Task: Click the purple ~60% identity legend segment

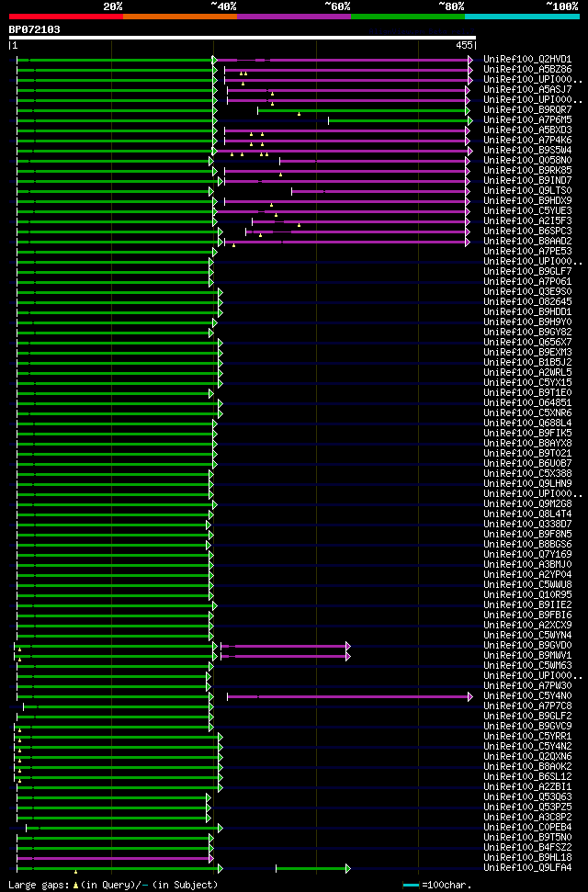Action: [x=294, y=17]
